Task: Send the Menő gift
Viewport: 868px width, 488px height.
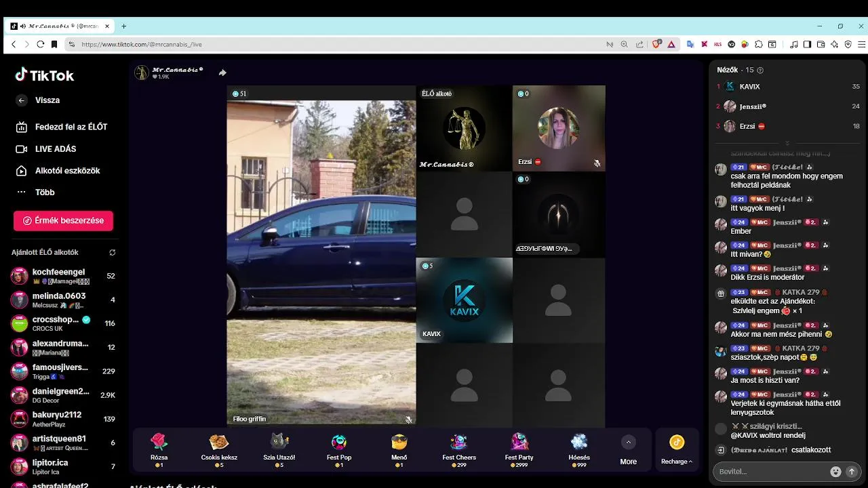Action: tap(399, 451)
